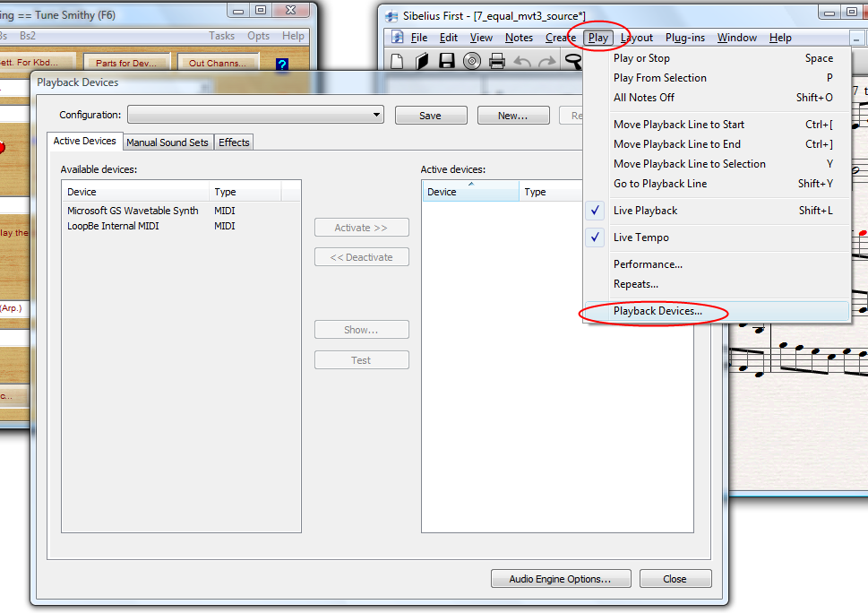Sort available devices by Type column header
The image size is (868, 613).
(245, 192)
